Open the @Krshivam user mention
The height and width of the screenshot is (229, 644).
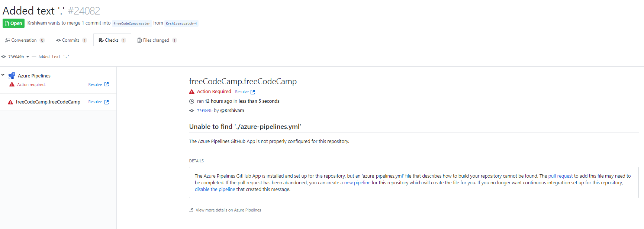(232, 111)
